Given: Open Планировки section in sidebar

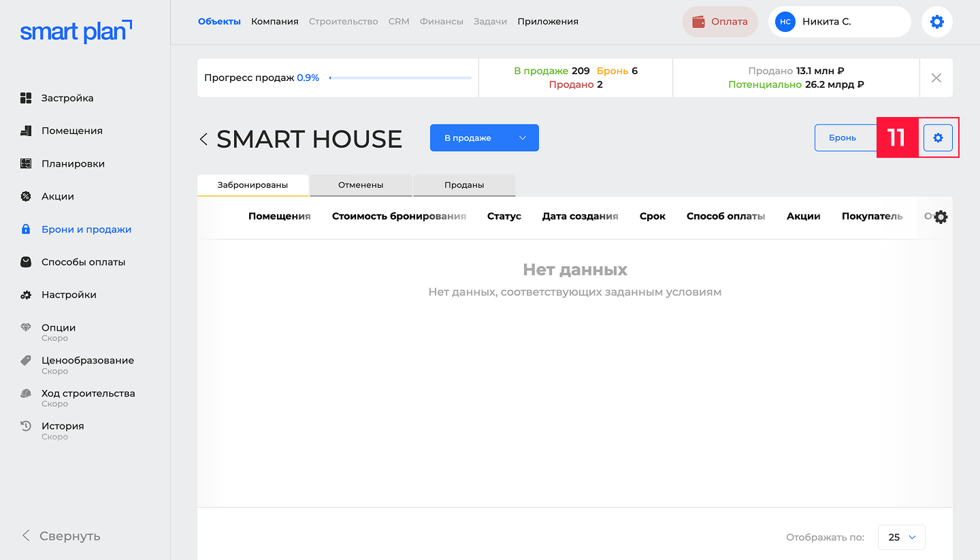Looking at the screenshot, I should click(x=73, y=164).
